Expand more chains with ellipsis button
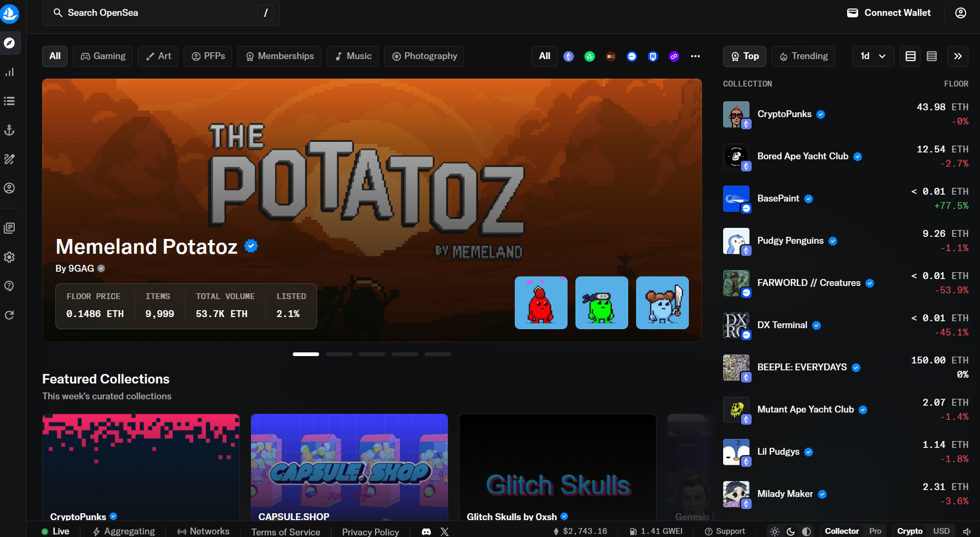Viewport: 980px width, 537px height. [x=695, y=56]
